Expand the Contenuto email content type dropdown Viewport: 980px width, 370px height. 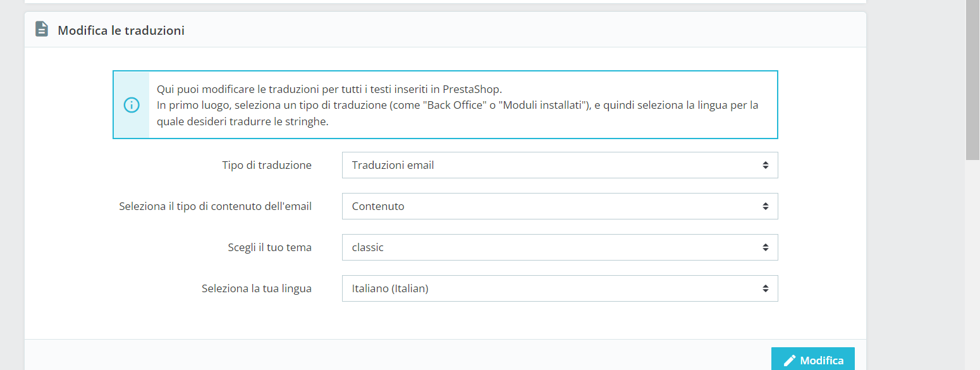[x=559, y=206]
